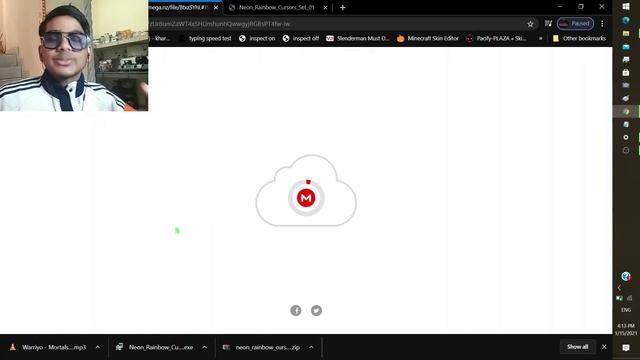Open the Pacify-PLAZA bookmark

[496, 38]
